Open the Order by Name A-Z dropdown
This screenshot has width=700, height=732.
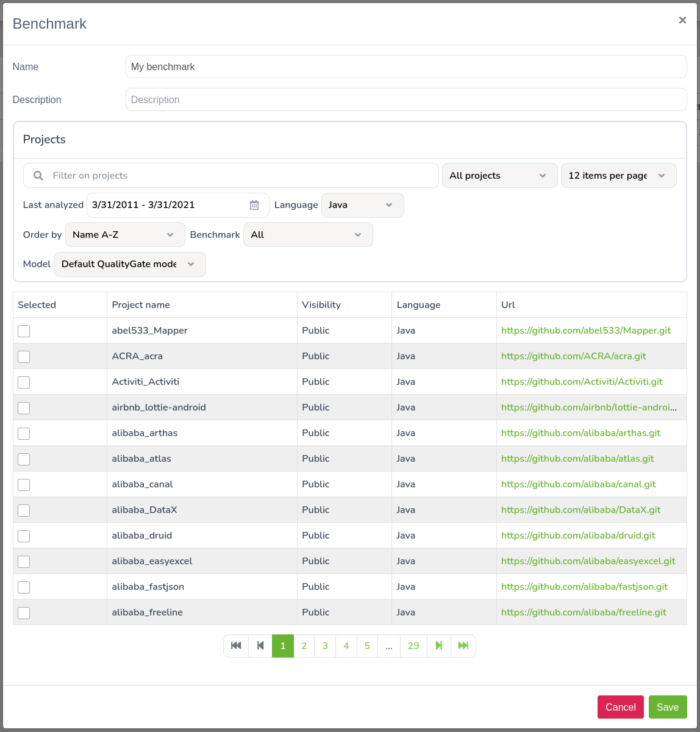pos(125,235)
